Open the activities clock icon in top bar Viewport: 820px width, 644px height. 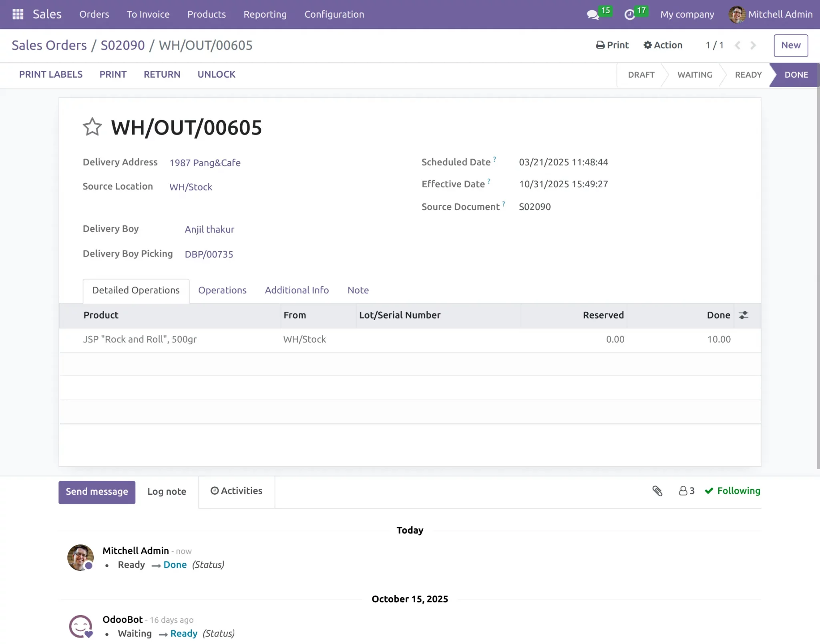click(630, 14)
